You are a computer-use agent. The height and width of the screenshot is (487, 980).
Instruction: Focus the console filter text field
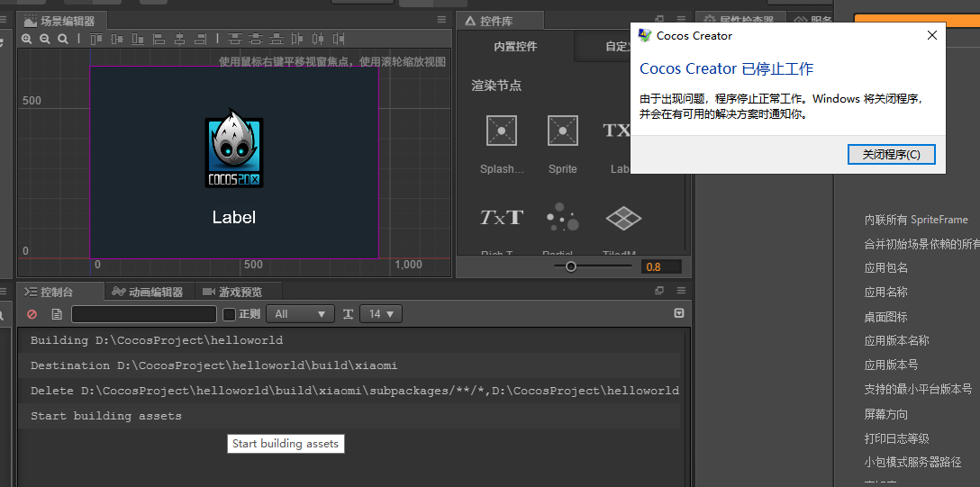(144, 314)
